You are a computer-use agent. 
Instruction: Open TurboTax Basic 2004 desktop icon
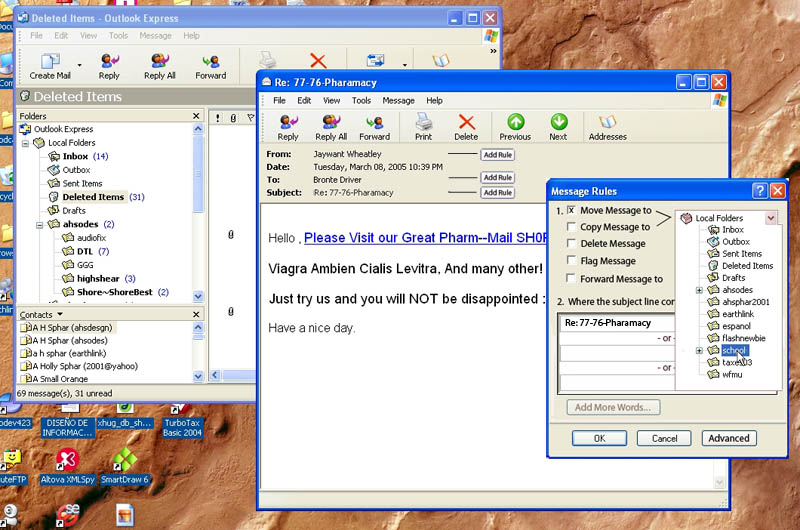[x=182, y=421]
